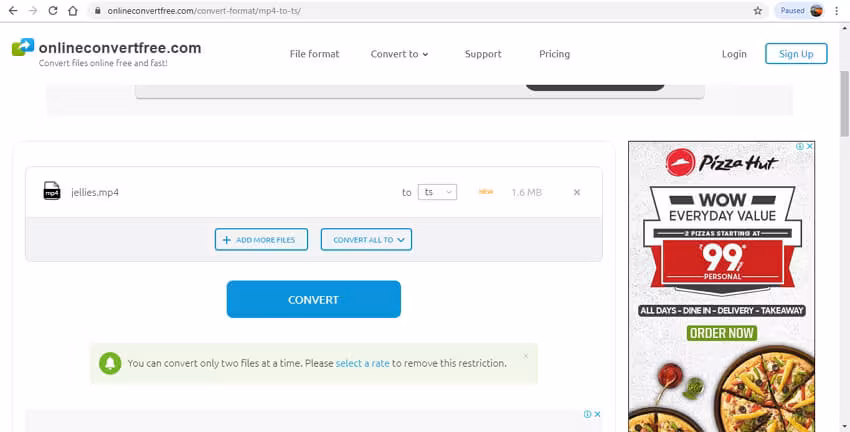Go to the Pricing page

[x=555, y=54]
